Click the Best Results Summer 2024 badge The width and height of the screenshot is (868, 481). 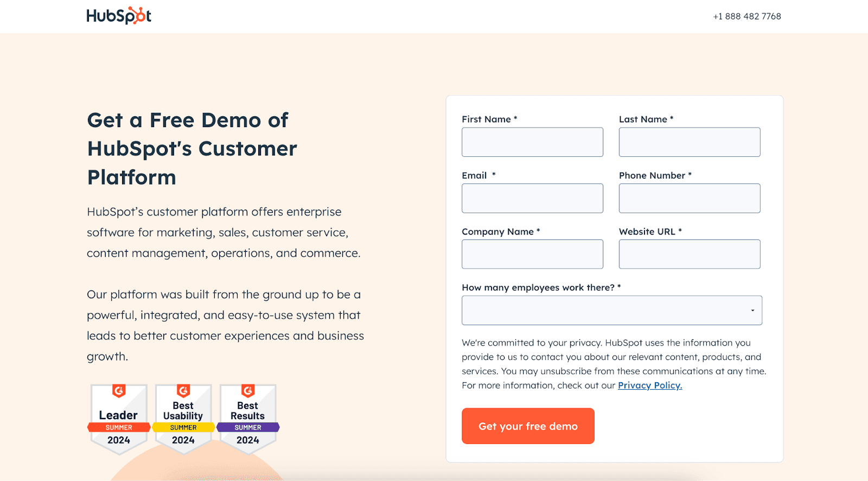click(x=248, y=418)
